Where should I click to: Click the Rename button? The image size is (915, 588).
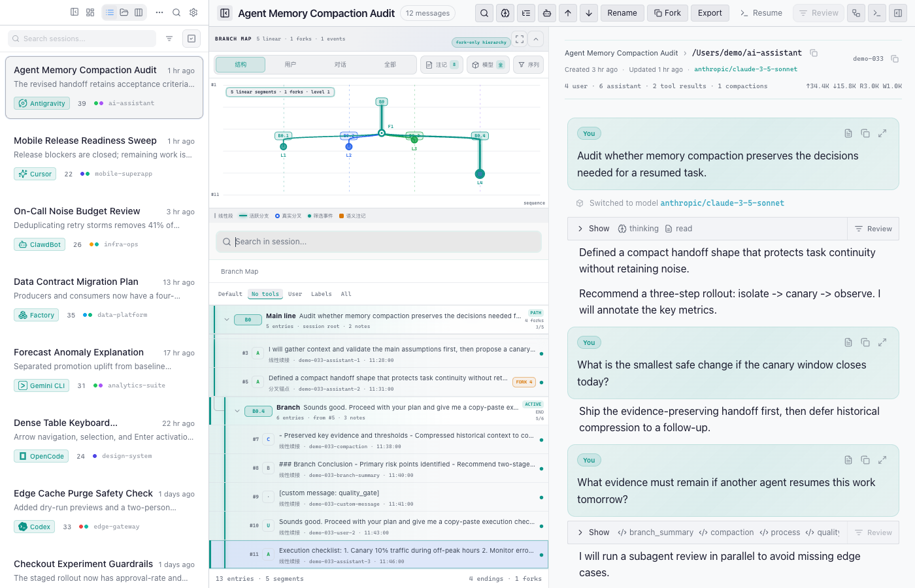point(622,13)
